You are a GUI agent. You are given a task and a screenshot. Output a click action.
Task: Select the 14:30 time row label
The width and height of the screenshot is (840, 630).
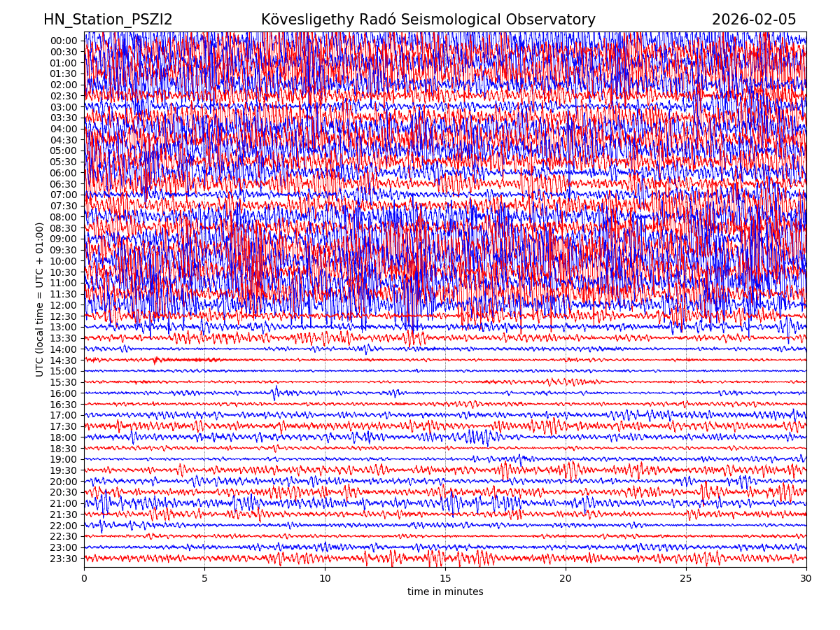pyautogui.click(x=63, y=360)
